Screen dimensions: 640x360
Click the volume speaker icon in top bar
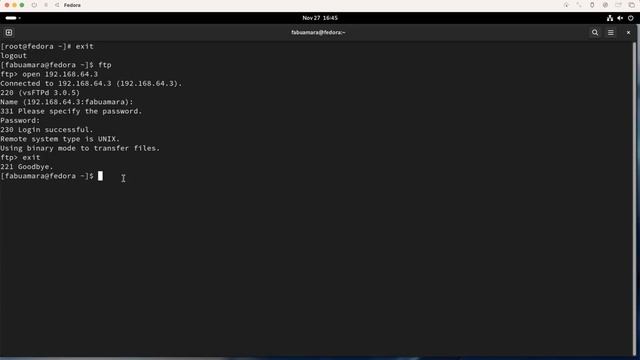(x=620, y=18)
